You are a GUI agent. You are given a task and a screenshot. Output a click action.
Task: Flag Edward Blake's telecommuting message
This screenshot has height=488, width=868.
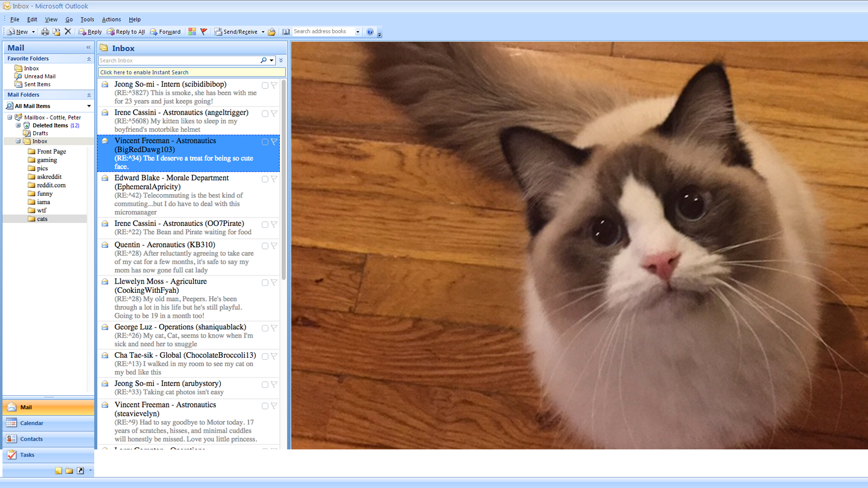click(x=274, y=179)
